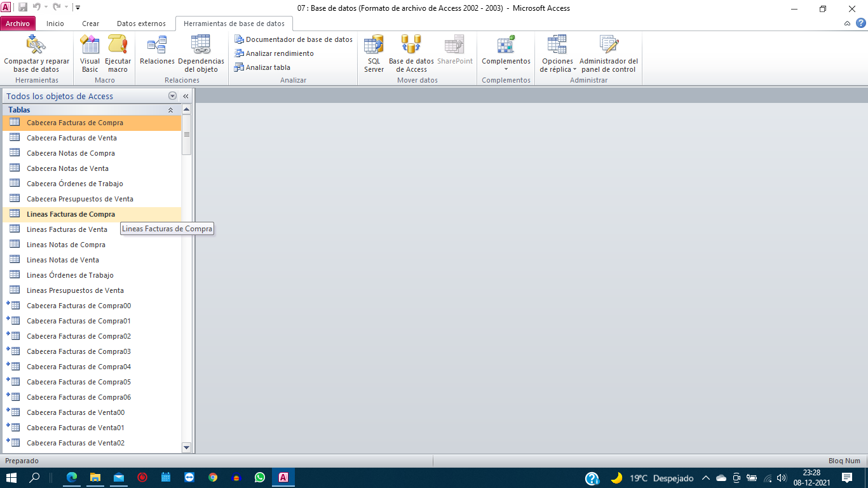Image resolution: width=868 pixels, height=488 pixels.
Task: Select table Lineas Notas de Compra
Action: point(92,245)
